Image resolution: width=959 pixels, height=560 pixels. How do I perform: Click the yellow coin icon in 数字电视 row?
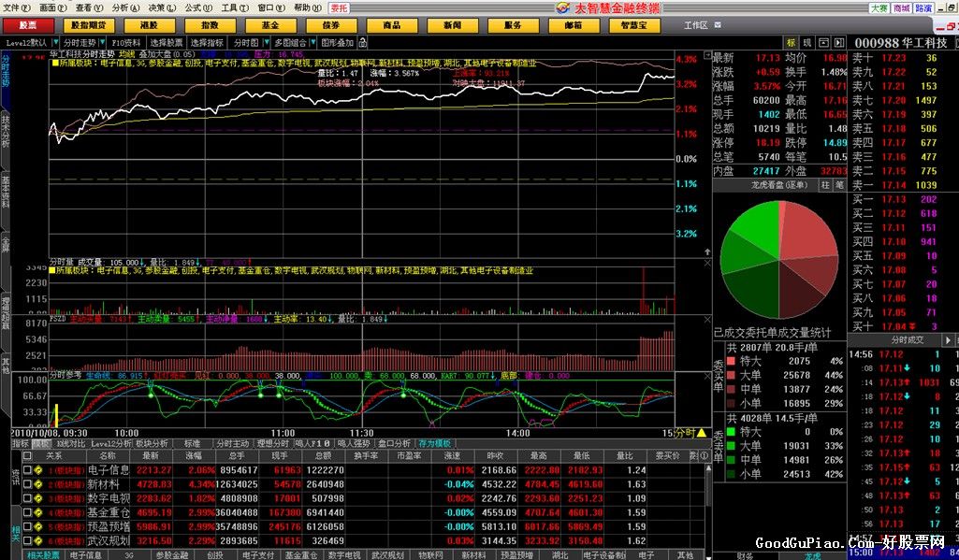point(38,498)
